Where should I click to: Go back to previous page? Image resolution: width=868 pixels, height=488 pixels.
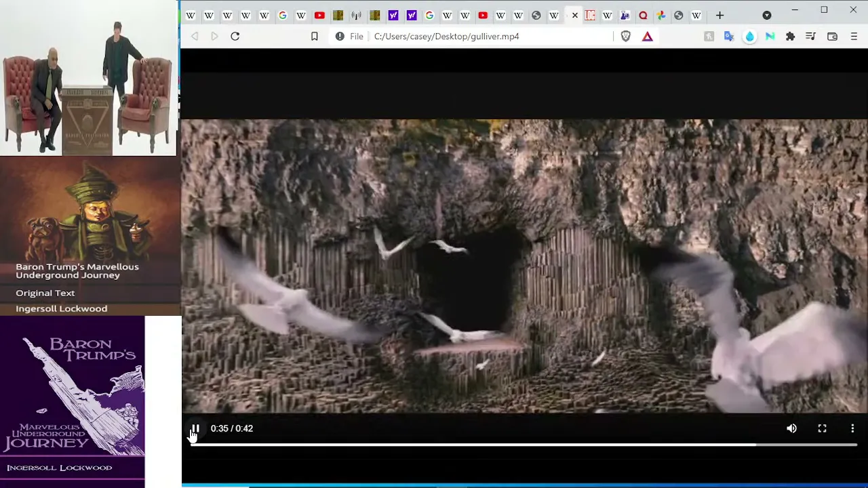click(195, 36)
